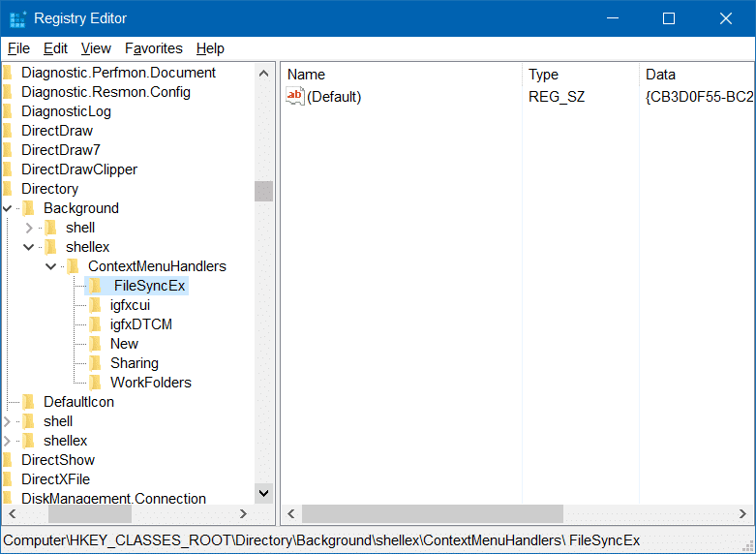756x554 pixels.
Task: Collapse the Background key
Action: 7,208
